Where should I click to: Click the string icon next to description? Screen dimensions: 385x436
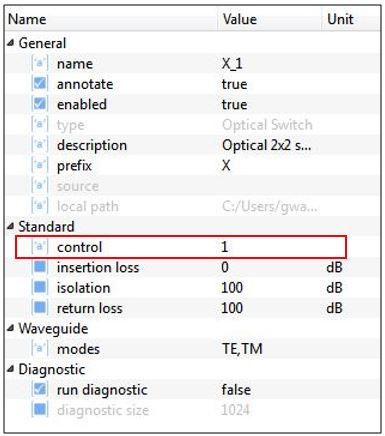[40, 145]
